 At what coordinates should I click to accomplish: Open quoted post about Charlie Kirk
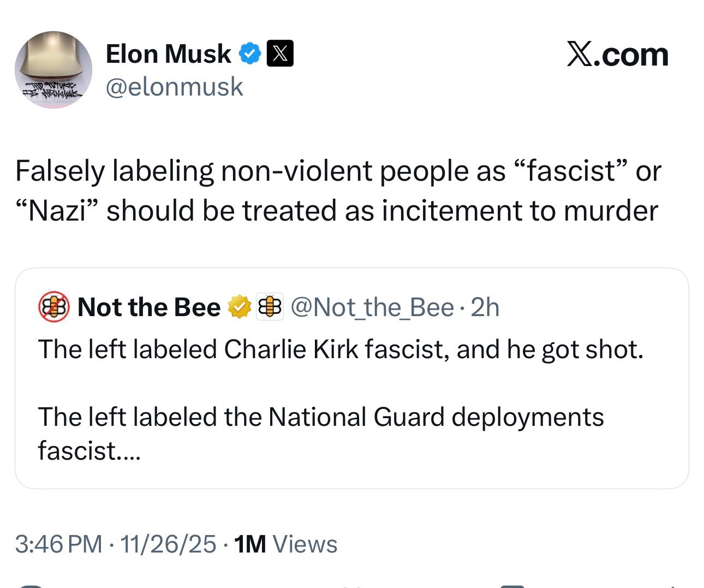[341, 349]
